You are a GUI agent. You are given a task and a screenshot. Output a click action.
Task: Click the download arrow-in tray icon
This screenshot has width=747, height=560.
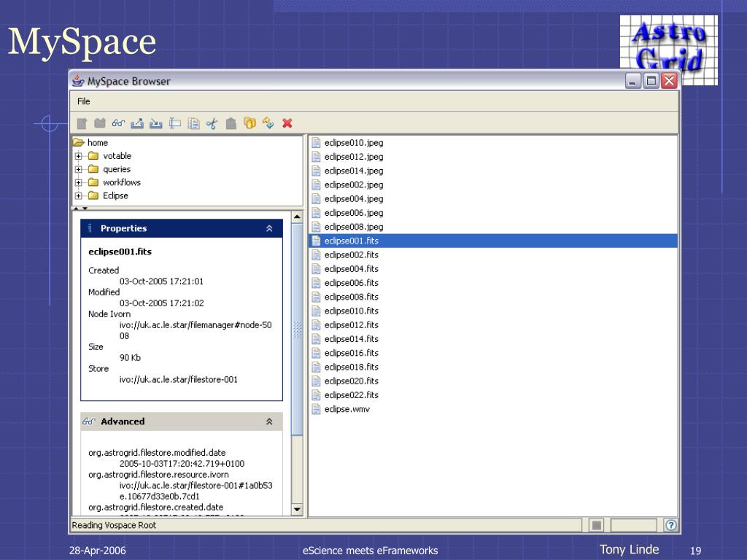click(156, 123)
